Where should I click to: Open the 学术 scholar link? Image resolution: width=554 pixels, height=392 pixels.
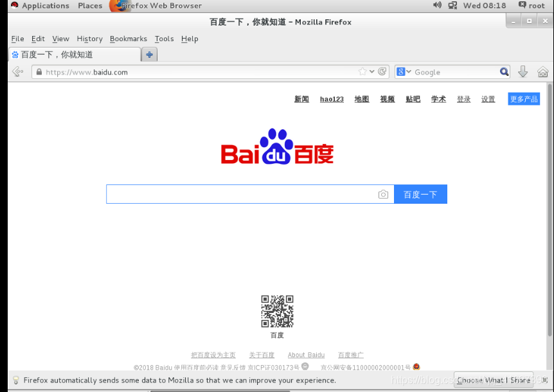(438, 99)
